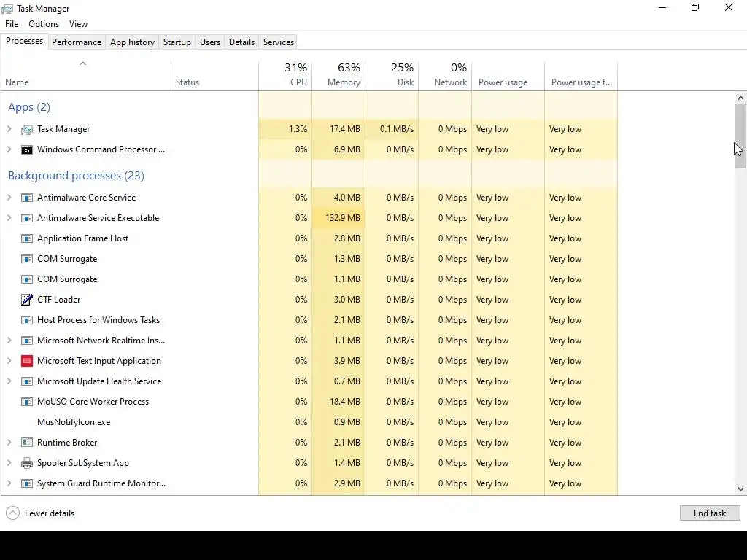The height and width of the screenshot is (560, 747).
Task: Click the Antimalware Core Service icon
Action: click(x=27, y=198)
